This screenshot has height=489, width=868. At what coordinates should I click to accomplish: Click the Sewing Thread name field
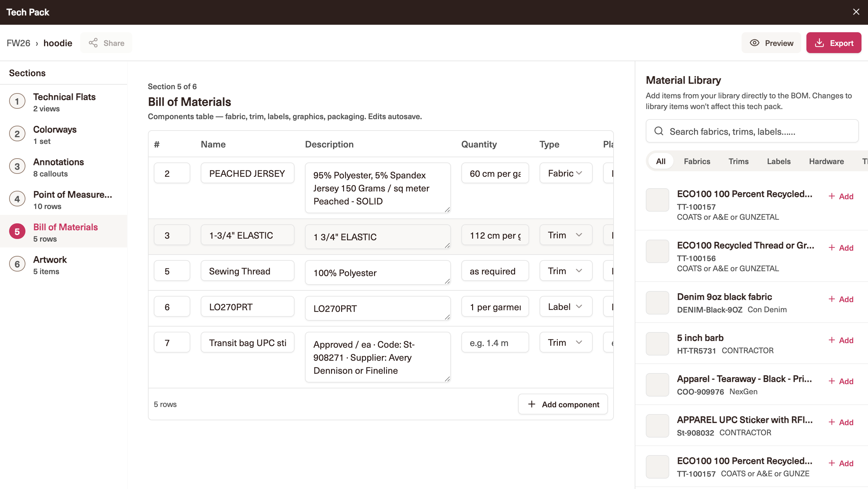(247, 271)
